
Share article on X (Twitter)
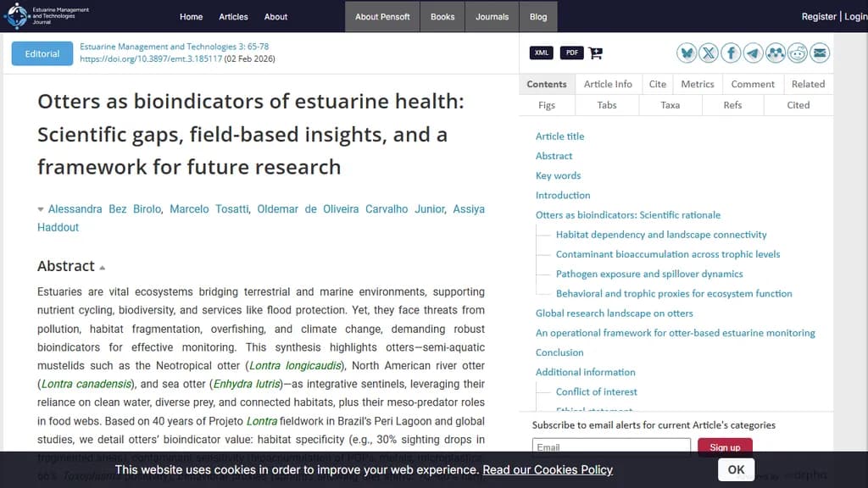[x=709, y=53]
